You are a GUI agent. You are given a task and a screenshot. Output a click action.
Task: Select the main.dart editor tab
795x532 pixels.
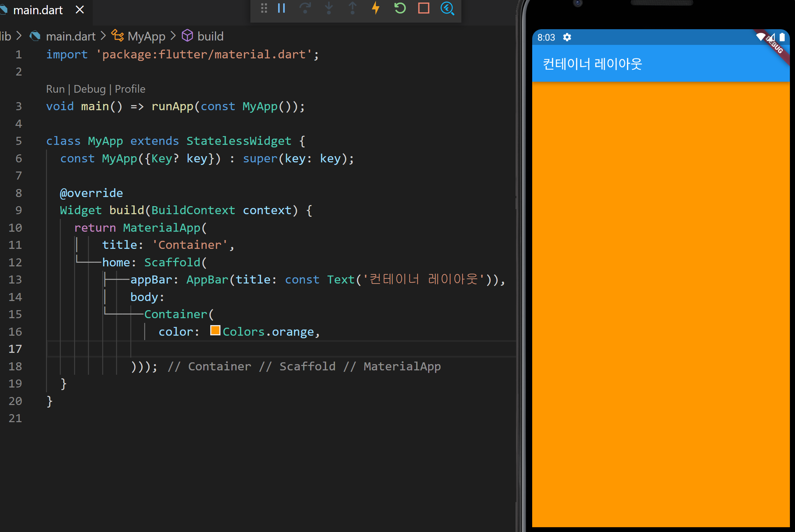click(38, 10)
